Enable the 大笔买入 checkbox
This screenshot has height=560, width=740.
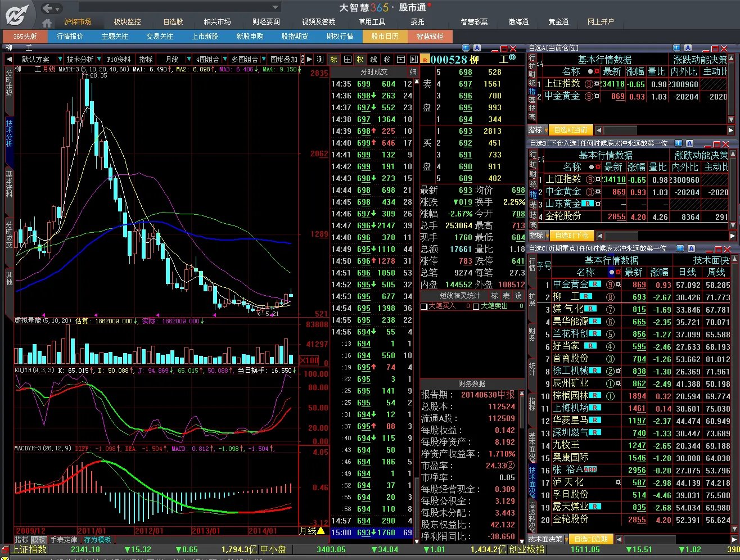point(424,306)
